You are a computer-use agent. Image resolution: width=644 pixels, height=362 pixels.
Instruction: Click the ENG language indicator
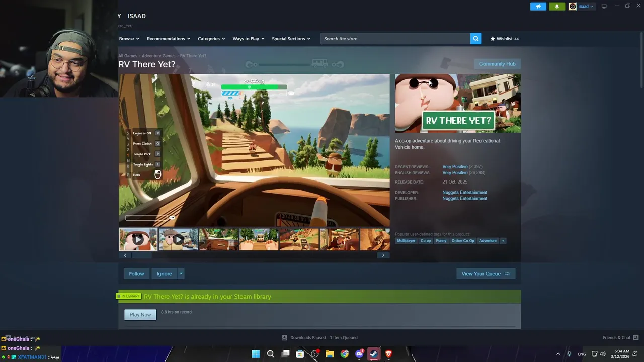tap(582, 354)
